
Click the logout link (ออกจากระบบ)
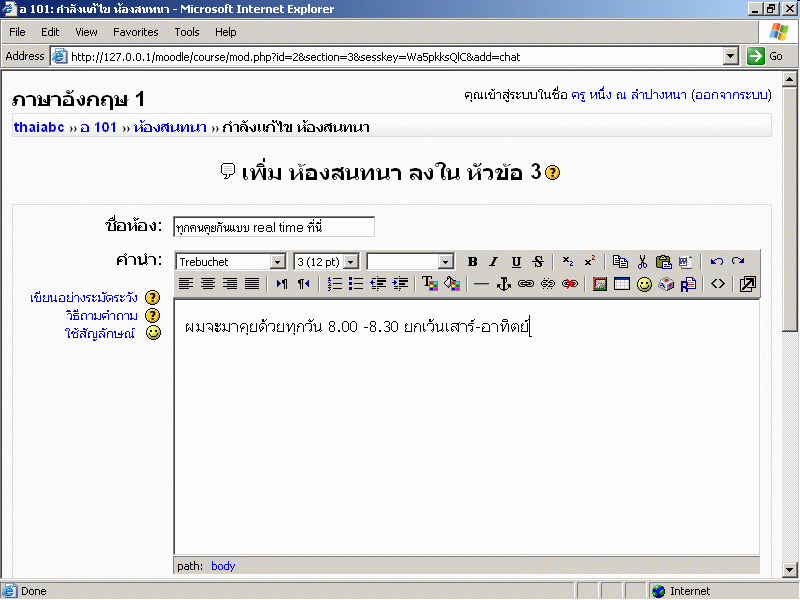(731, 95)
